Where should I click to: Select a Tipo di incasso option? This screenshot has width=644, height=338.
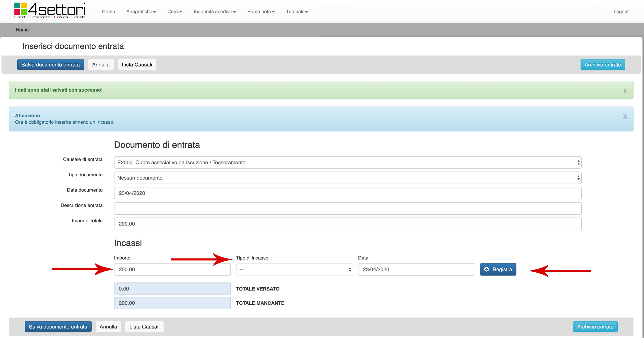[x=294, y=270]
